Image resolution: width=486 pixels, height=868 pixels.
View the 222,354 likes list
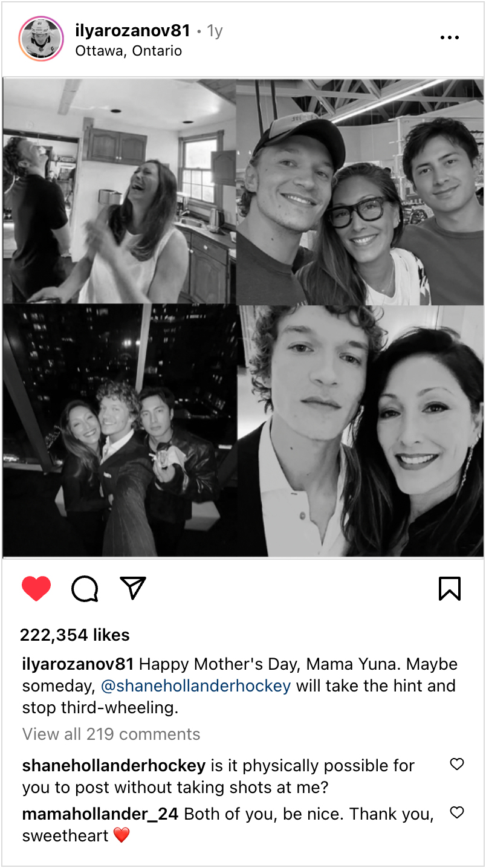(x=75, y=635)
